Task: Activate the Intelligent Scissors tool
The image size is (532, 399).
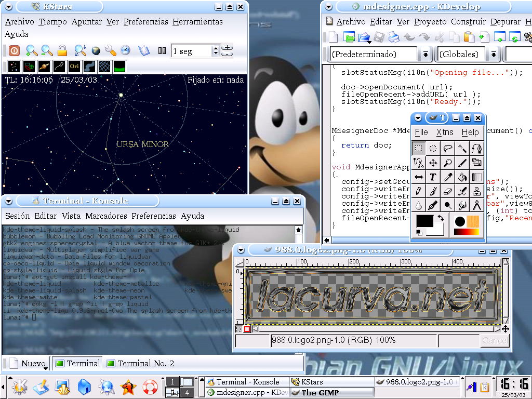Action: [419, 163]
